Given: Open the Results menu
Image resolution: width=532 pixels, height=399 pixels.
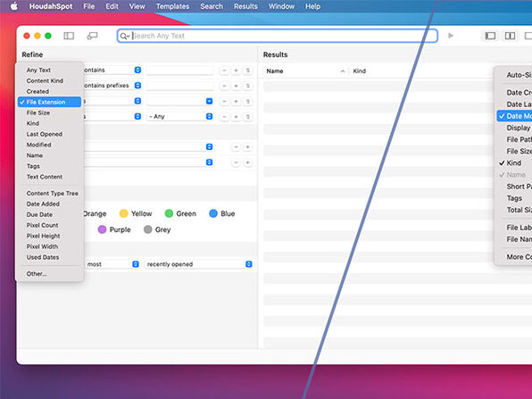Looking at the screenshot, I should coord(245,6).
